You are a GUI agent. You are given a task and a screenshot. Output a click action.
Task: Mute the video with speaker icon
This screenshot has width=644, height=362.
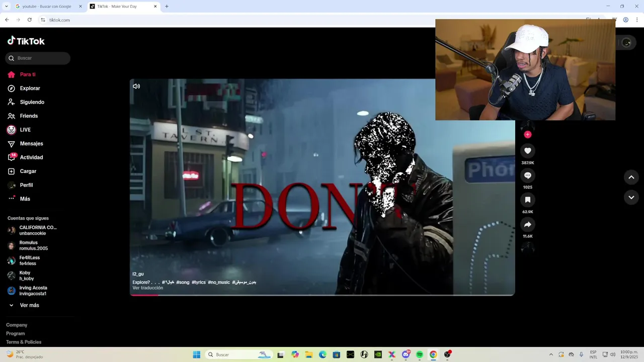coord(136,86)
